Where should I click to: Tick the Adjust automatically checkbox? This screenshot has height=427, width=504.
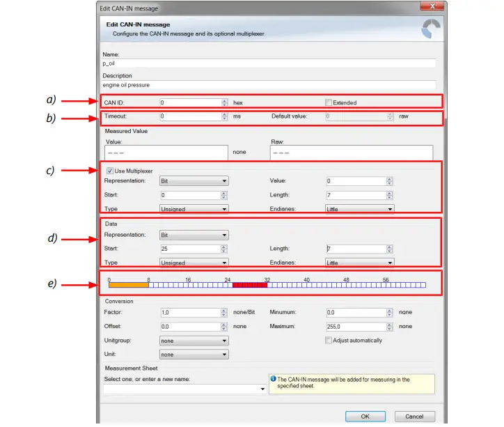328,340
